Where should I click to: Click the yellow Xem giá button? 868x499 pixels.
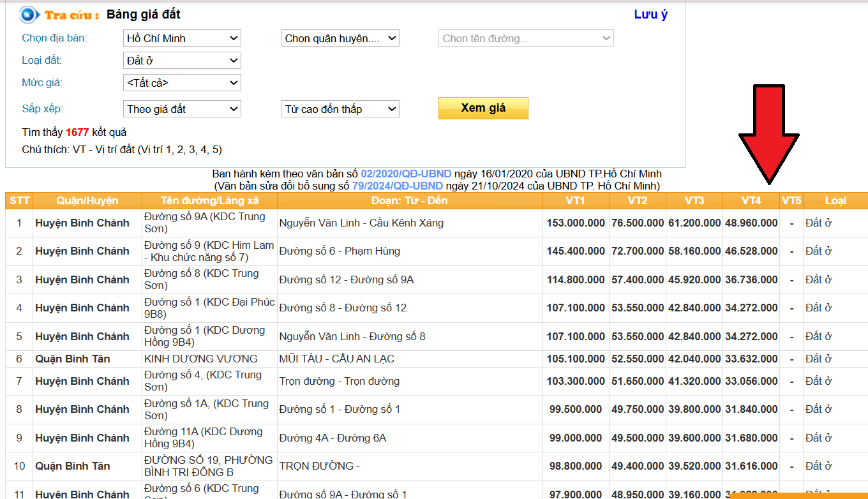(x=483, y=108)
